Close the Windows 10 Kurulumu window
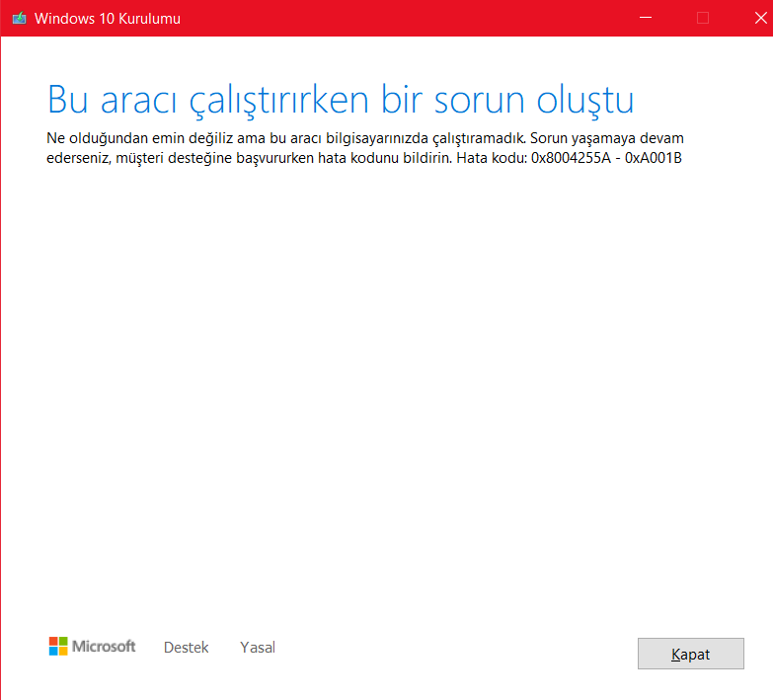 click(x=761, y=18)
